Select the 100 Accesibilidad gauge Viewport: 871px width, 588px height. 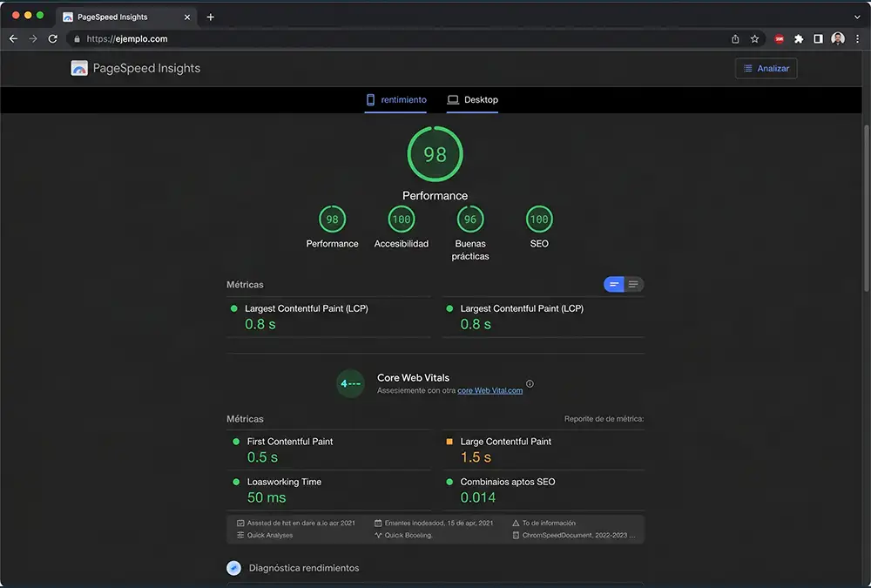pos(401,219)
